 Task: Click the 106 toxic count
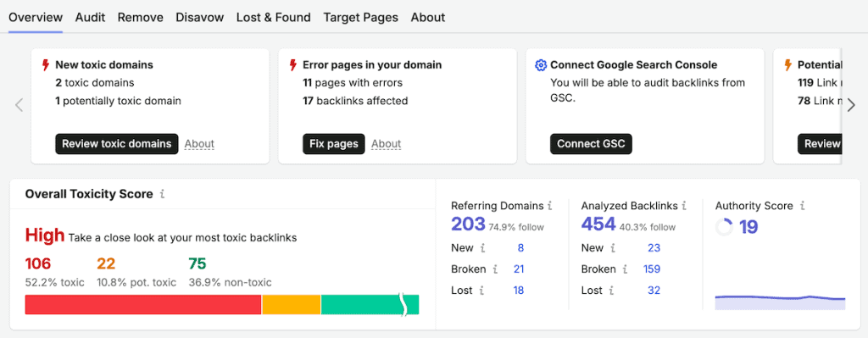click(x=37, y=263)
